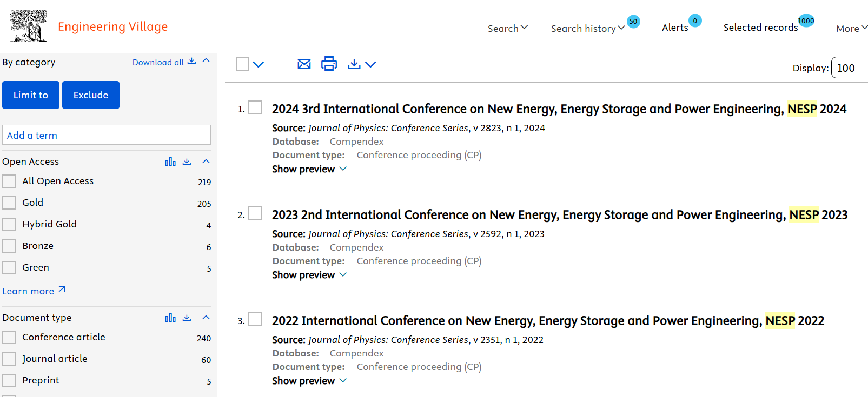Click the download results icon in toolbar

click(354, 64)
